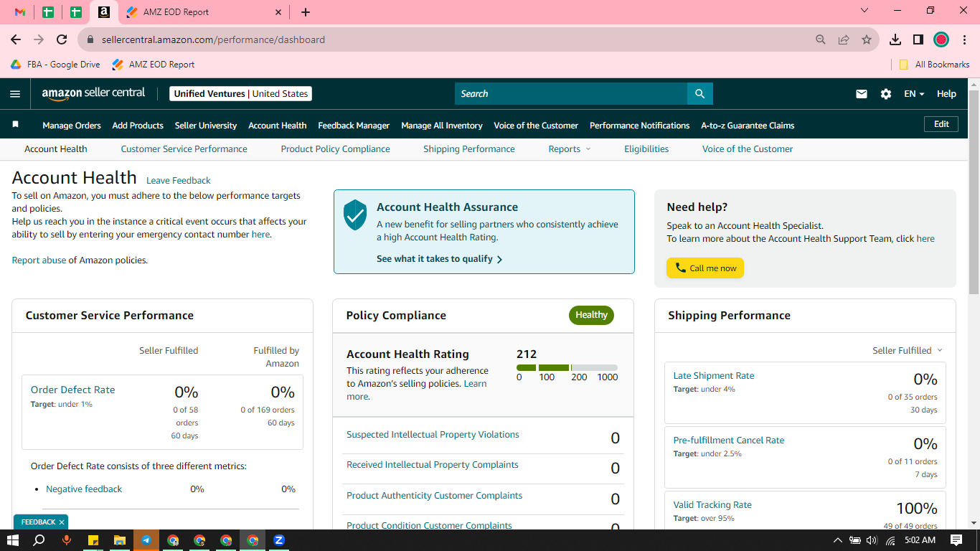Open the zoom control in address bar
This screenshot has height=551, width=980.
(821, 39)
